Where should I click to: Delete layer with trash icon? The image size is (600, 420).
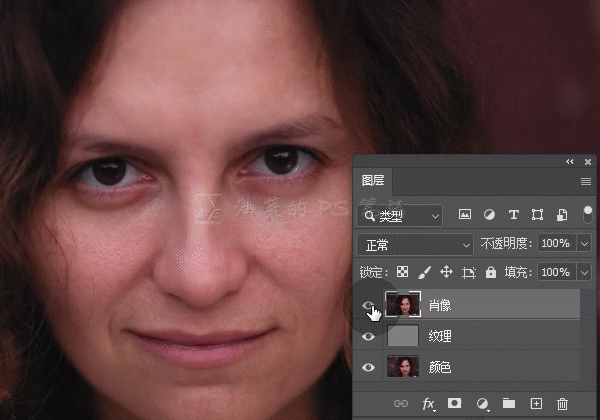tap(562, 404)
